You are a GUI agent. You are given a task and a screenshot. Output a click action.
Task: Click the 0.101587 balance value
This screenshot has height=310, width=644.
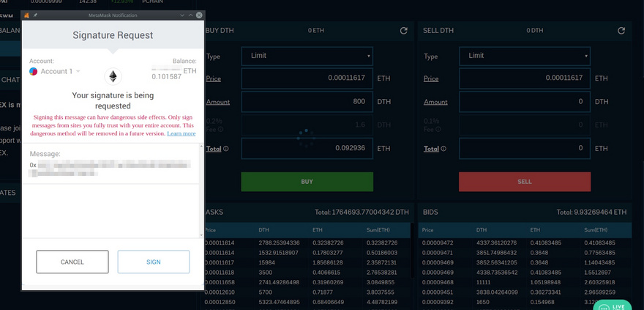[x=166, y=76]
